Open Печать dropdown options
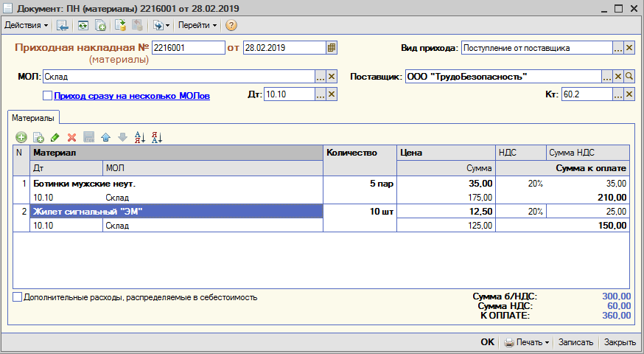Image resolution: width=644 pixels, height=354 pixels. coord(527,342)
